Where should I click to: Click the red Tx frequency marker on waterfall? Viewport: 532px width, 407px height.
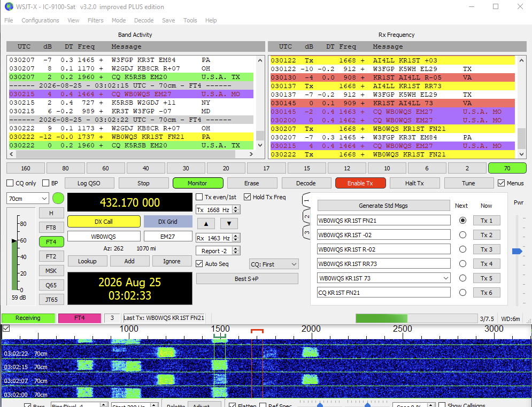pos(257,331)
